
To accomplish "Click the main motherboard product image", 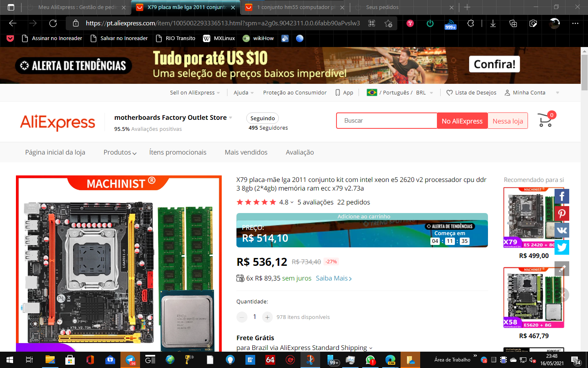I will pos(119,264).
